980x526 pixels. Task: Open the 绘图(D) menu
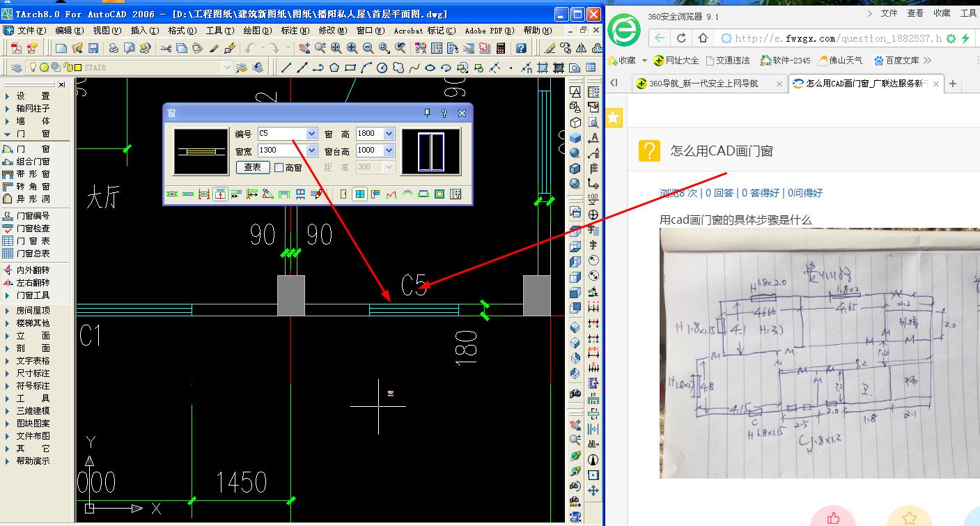coord(257,31)
